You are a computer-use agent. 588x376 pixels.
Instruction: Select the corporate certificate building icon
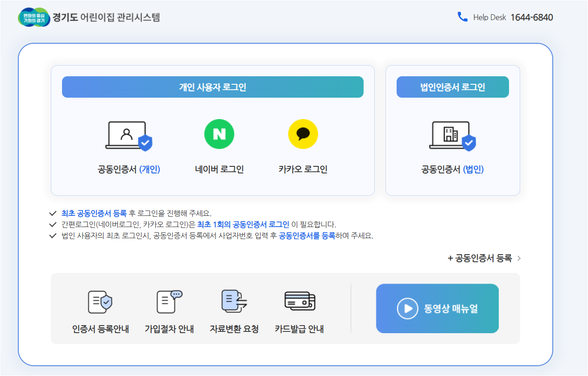pos(453,136)
